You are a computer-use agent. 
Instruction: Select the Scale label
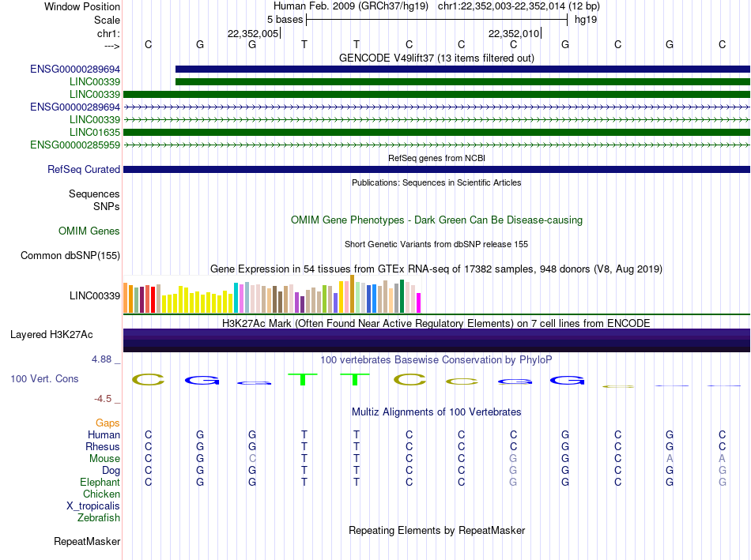click(x=108, y=20)
